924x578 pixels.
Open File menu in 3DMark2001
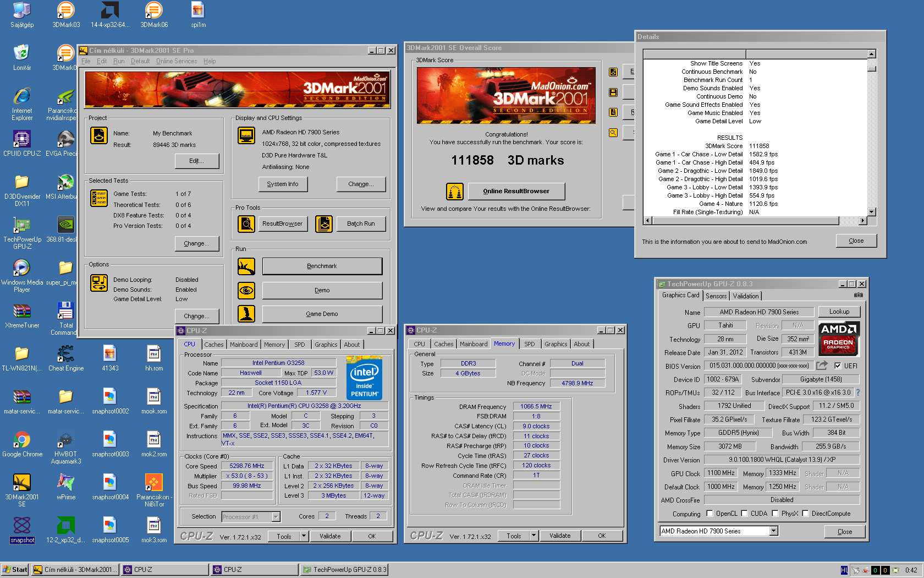pyautogui.click(x=86, y=61)
